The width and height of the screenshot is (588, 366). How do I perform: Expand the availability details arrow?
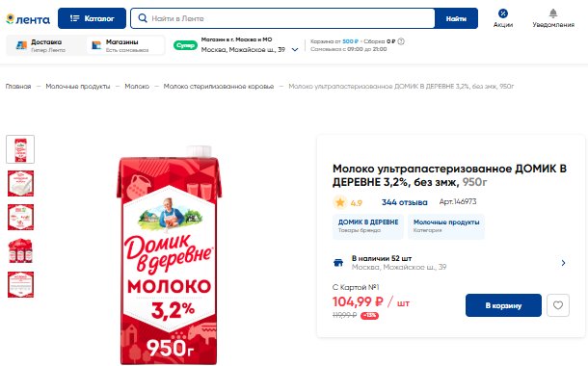(563, 263)
